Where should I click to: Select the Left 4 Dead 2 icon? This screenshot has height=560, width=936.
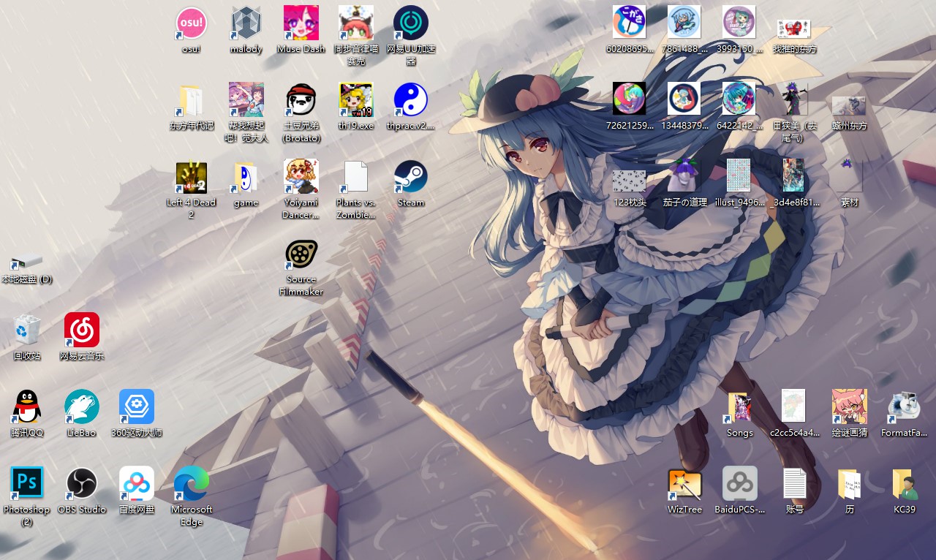(x=191, y=177)
